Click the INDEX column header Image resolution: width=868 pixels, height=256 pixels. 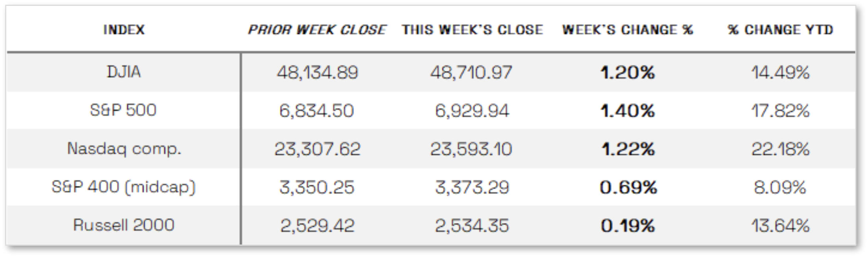pyautogui.click(x=124, y=30)
